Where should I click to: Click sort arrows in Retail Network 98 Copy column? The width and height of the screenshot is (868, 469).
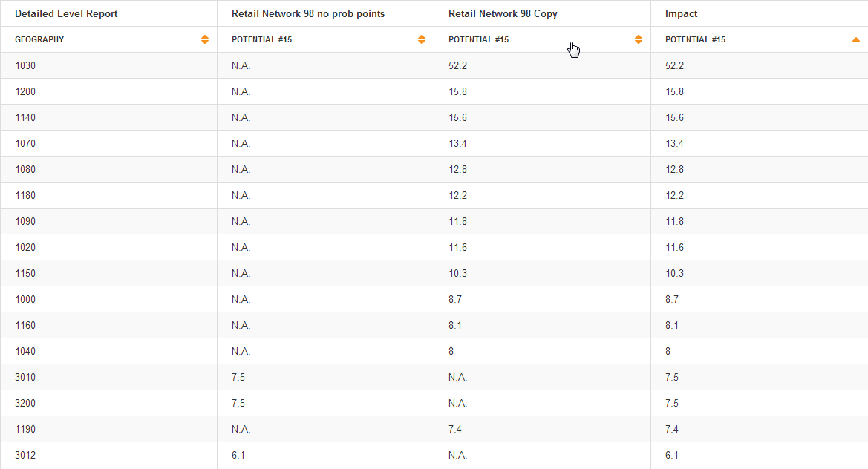click(639, 40)
